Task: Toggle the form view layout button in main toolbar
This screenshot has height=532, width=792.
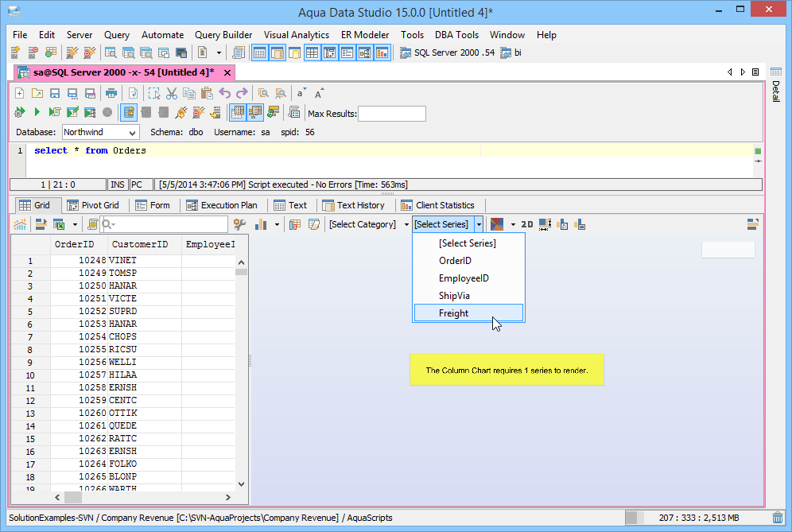Action: (347, 52)
